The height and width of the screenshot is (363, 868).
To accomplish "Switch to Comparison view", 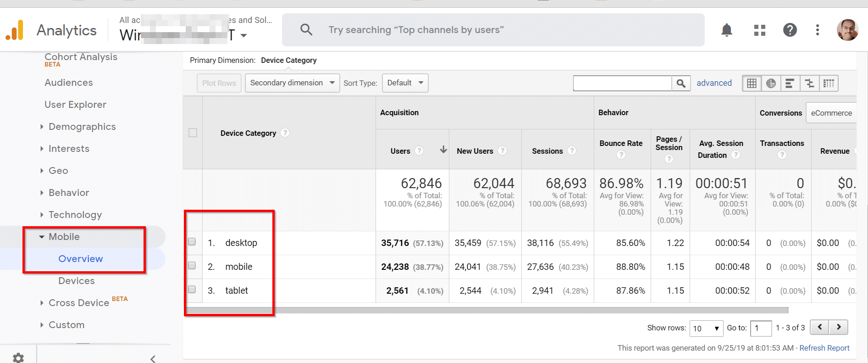I will pyautogui.click(x=809, y=83).
